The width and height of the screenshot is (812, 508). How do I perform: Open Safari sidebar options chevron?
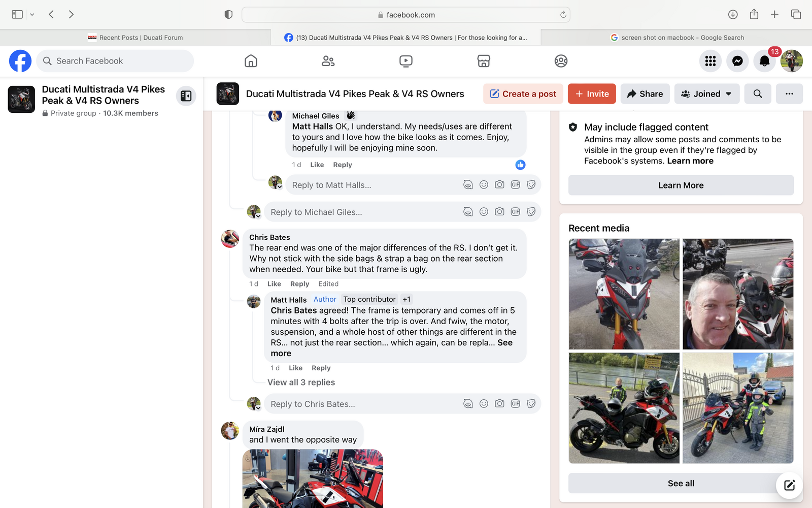tap(32, 15)
